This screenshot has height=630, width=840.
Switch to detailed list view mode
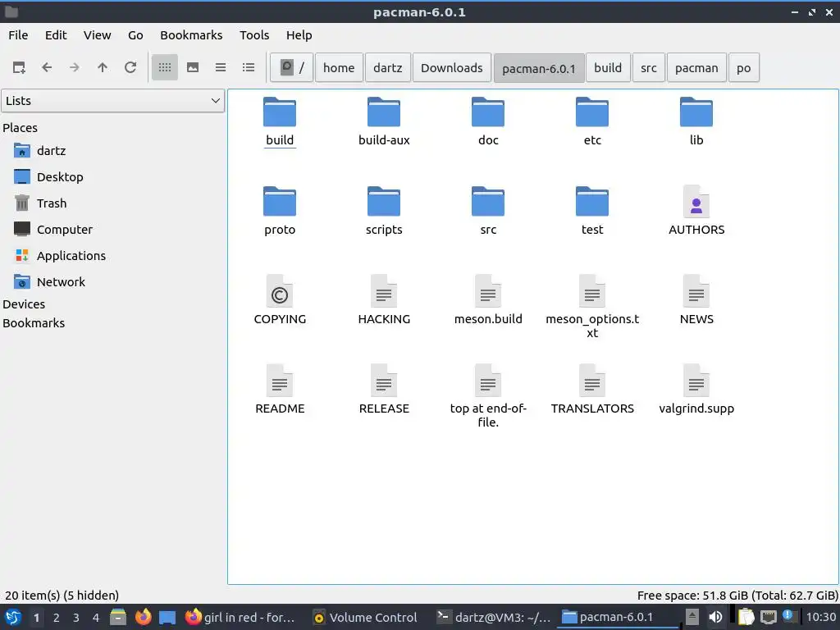click(249, 67)
